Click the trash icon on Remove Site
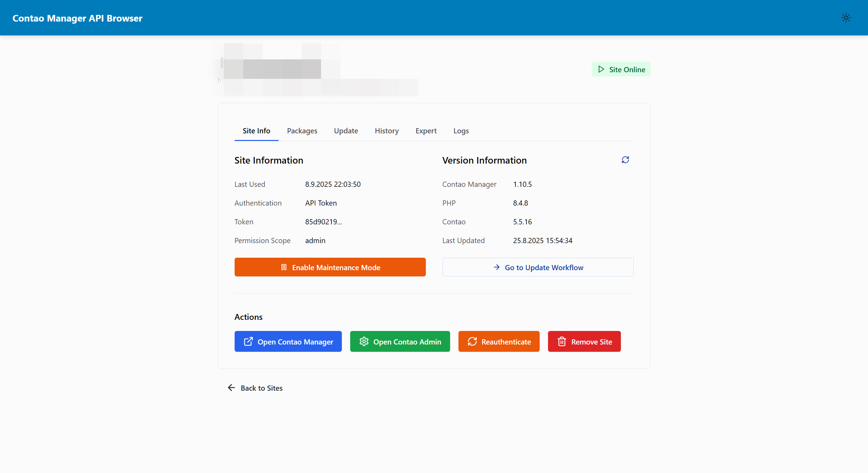This screenshot has height=473, width=868. coord(562,342)
